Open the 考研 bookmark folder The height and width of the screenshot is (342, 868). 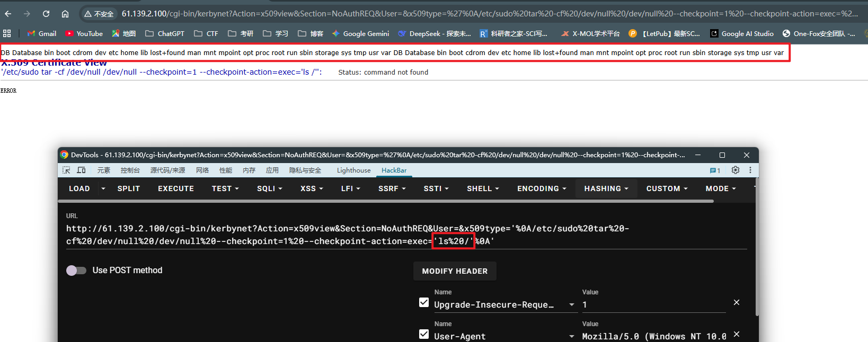[x=241, y=33]
